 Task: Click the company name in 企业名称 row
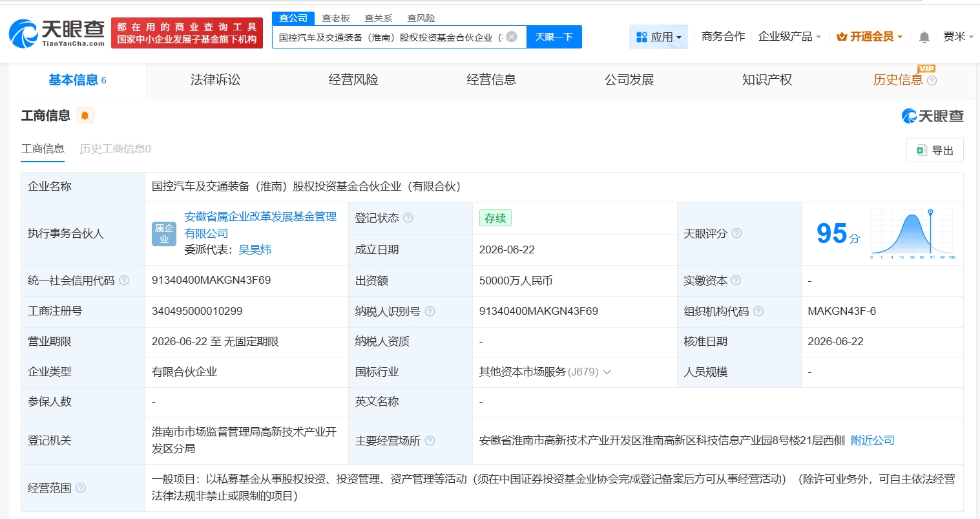306,187
